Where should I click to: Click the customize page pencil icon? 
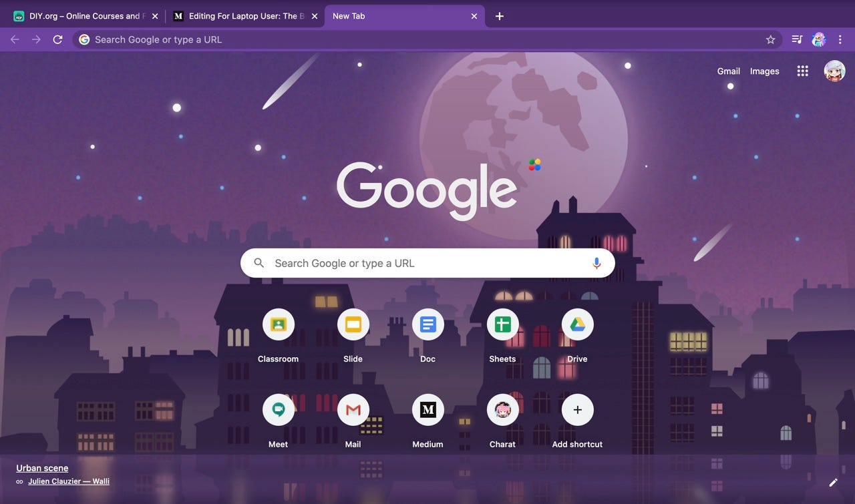point(833,482)
